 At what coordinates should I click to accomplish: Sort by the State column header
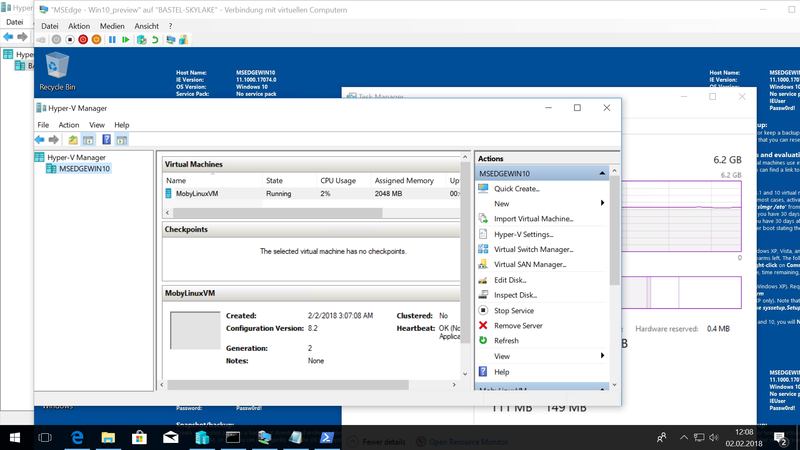click(x=274, y=180)
